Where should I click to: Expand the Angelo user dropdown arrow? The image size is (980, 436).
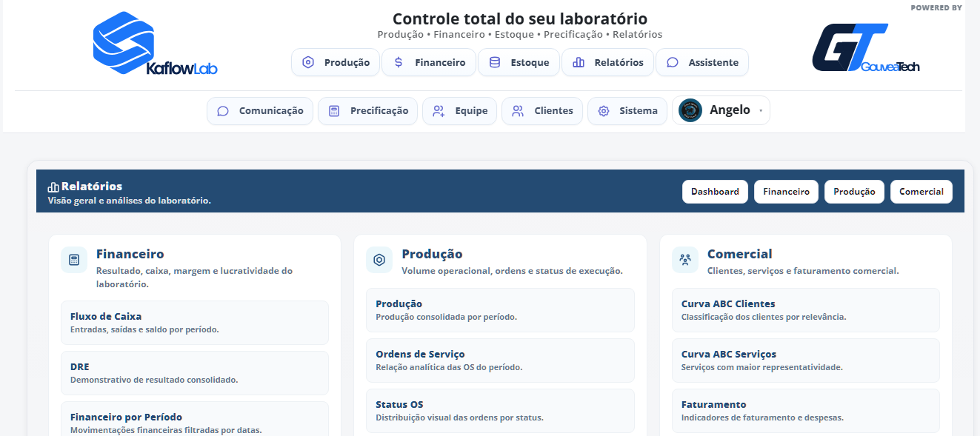point(761,111)
